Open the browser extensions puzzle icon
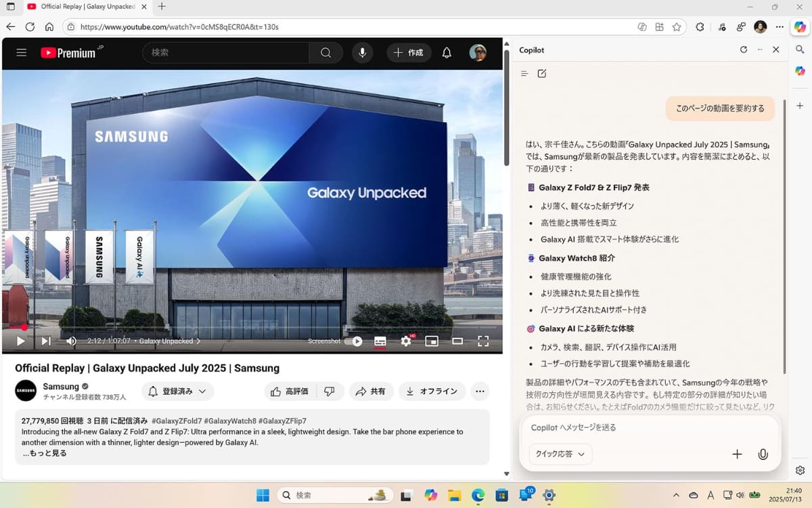The height and width of the screenshot is (508, 812). click(700, 27)
